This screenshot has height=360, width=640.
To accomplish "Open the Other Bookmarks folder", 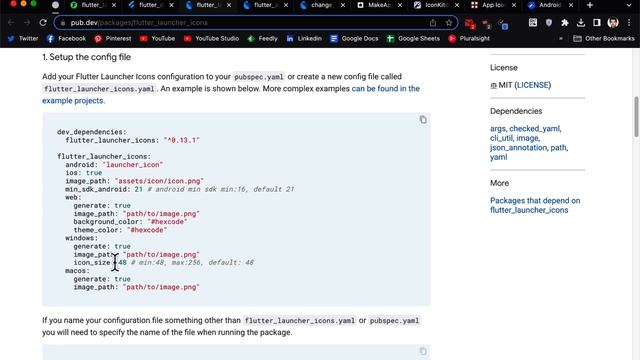I will coord(604,38).
